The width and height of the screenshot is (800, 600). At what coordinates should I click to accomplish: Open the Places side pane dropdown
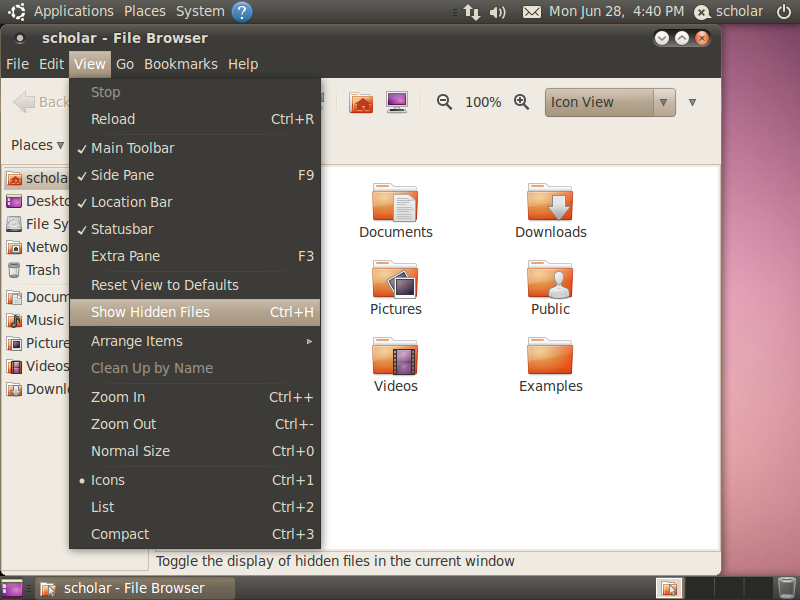coord(38,145)
